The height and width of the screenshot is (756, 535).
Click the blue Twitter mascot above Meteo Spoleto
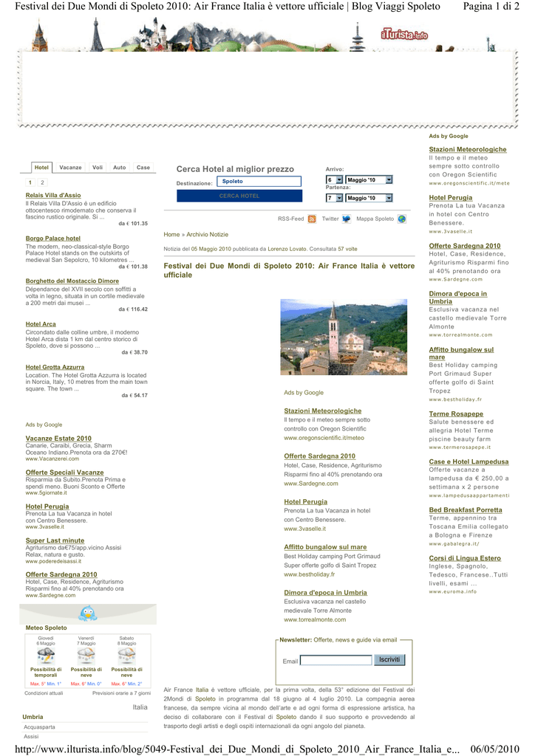pyautogui.click(x=88, y=613)
